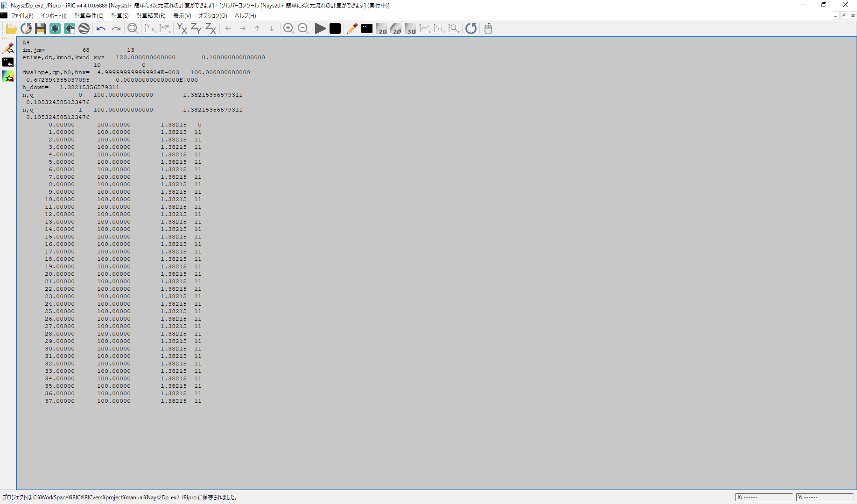
Task: Click the '37.00000' console output row
Action: 123,401
